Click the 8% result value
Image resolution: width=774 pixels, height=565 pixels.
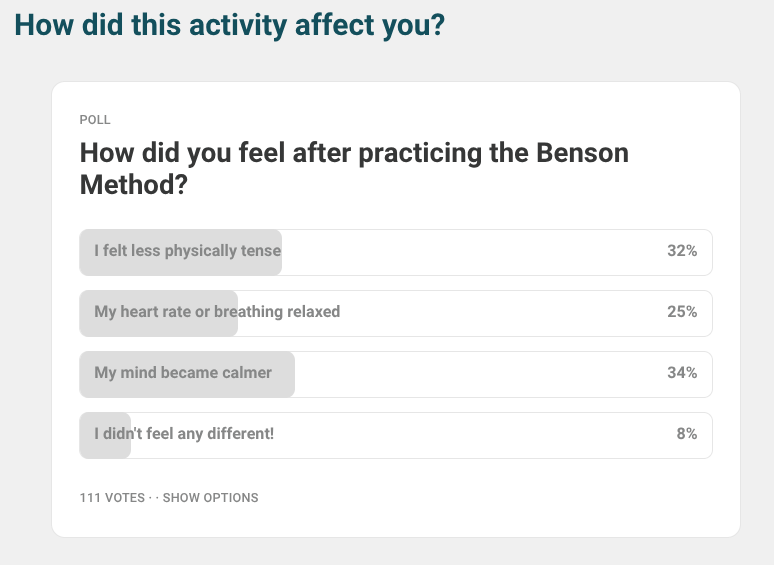click(687, 433)
